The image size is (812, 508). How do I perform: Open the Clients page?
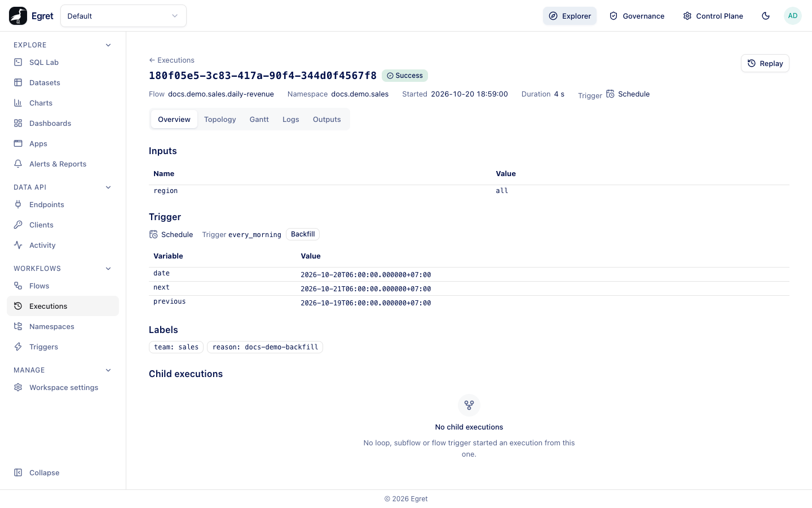click(63, 225)
